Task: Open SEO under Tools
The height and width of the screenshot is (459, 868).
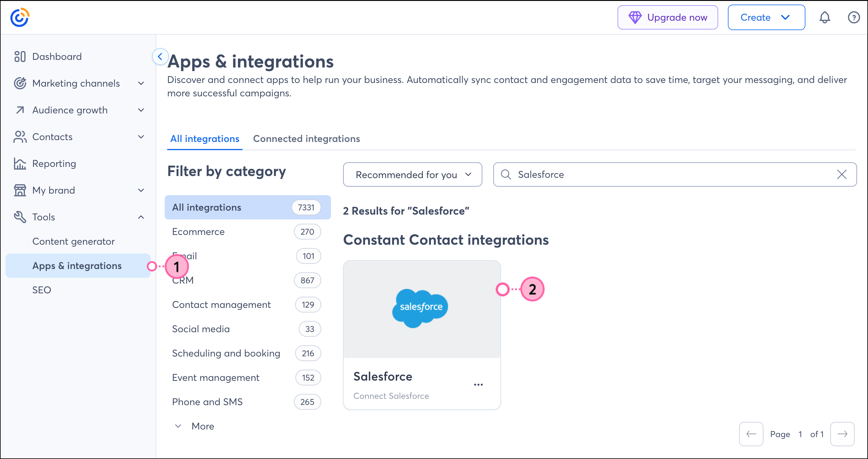Action: pyautogui.click(x=41, y=290)
